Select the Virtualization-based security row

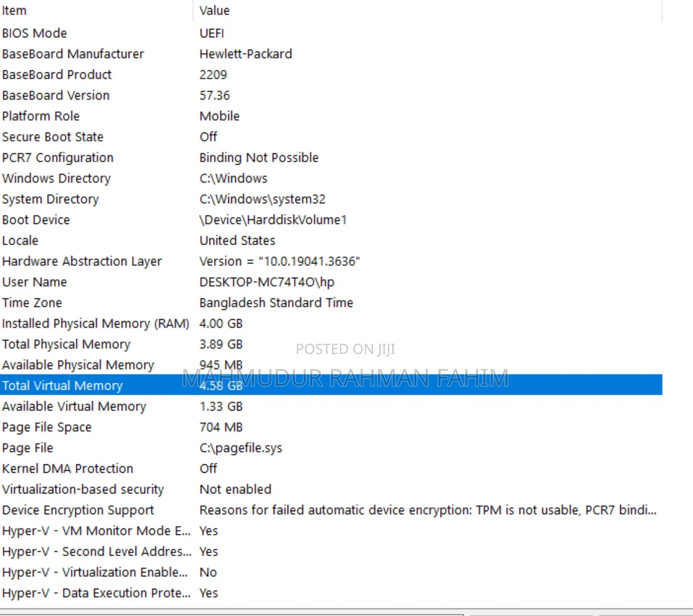point(83,490)
